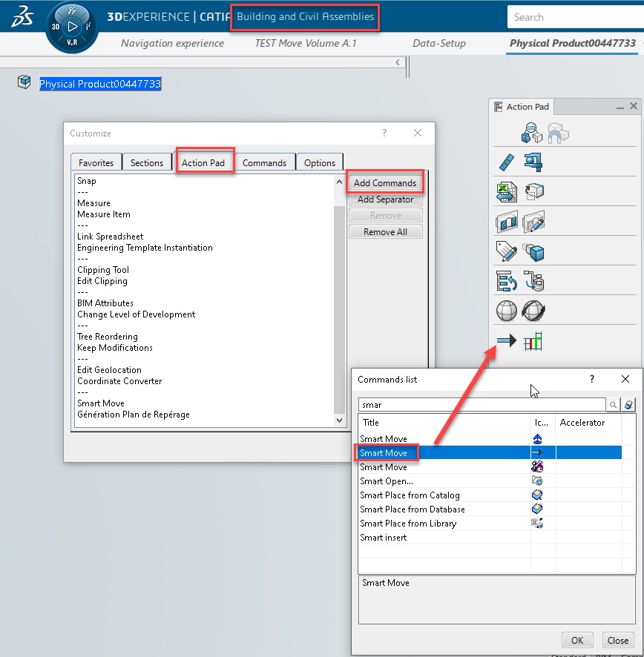Select the Clipping Tool icon in Action Pad
644x657 pixels.
click(x=507, y=222)
